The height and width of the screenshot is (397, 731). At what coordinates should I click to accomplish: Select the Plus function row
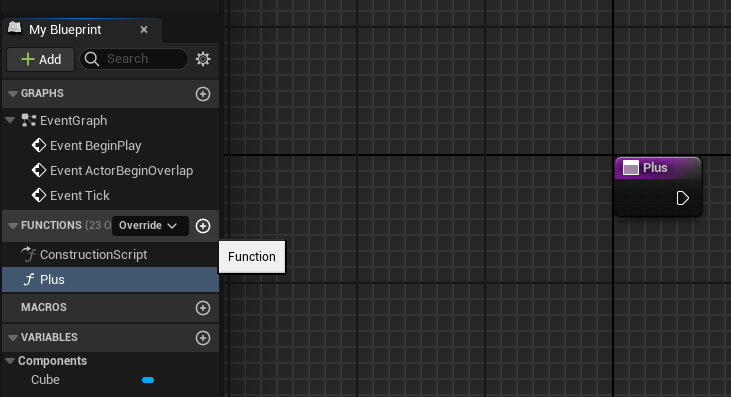110,280
